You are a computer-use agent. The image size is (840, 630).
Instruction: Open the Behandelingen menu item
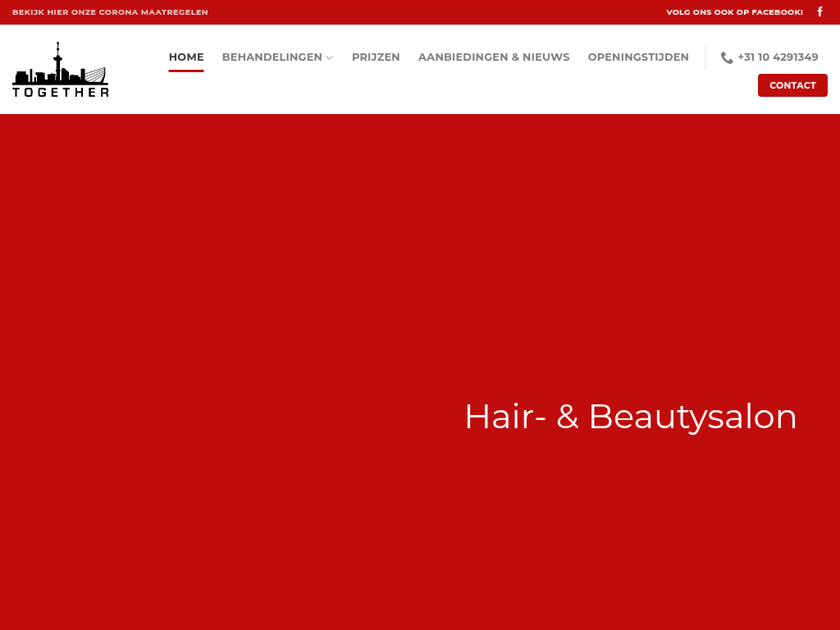point(272,57)
